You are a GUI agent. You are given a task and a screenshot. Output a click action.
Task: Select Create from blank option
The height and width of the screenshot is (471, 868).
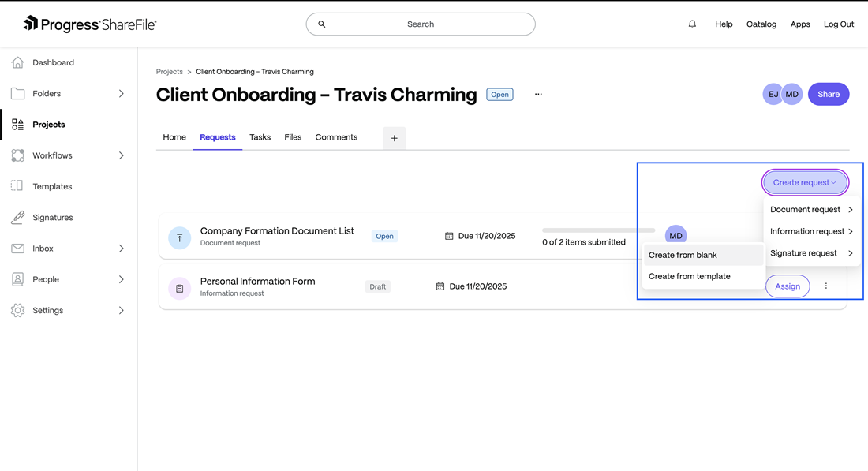(683, 255)
